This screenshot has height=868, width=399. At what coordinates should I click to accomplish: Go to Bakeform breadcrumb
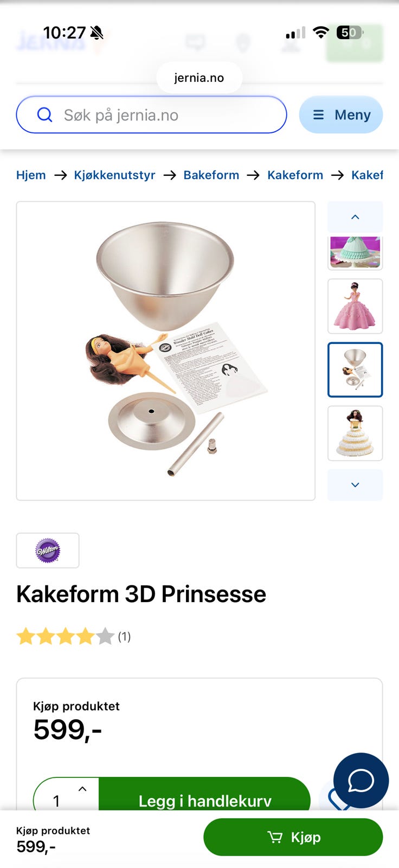click(211, 175)
